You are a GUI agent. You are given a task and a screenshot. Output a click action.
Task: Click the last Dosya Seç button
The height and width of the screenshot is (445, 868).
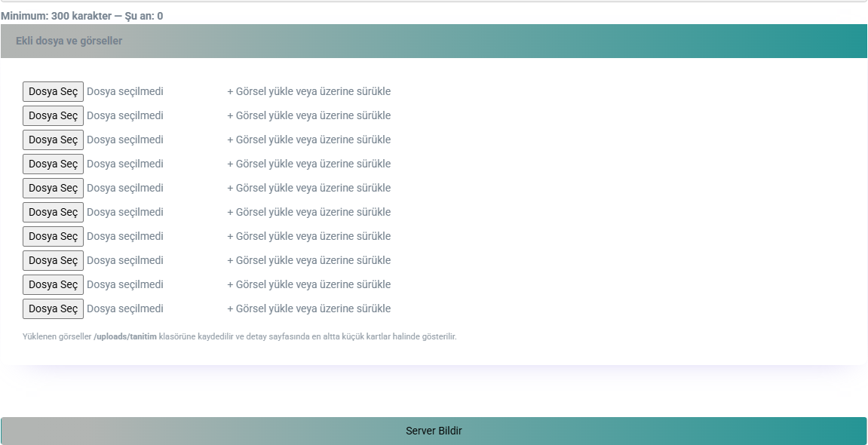53,309
